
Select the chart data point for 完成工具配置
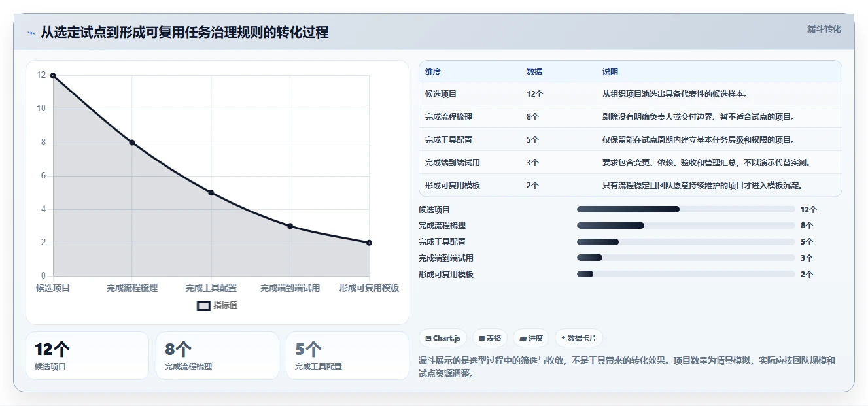click(x=211, y=192)
